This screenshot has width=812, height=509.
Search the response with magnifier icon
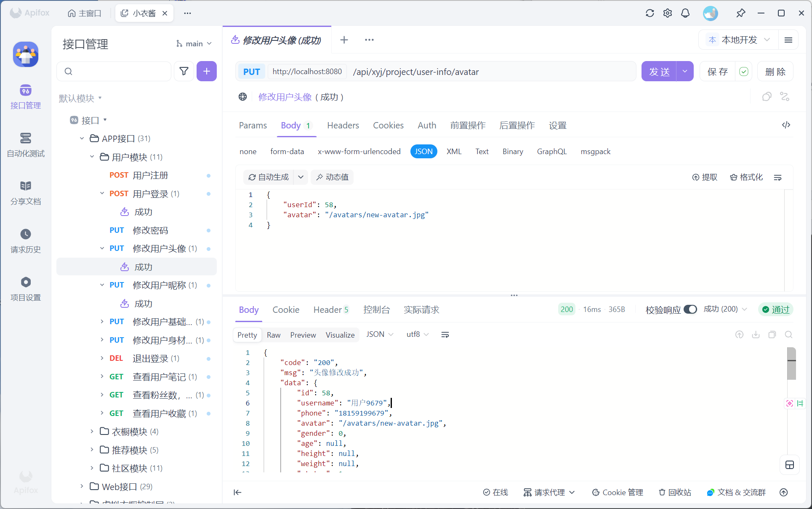(788, 335)
